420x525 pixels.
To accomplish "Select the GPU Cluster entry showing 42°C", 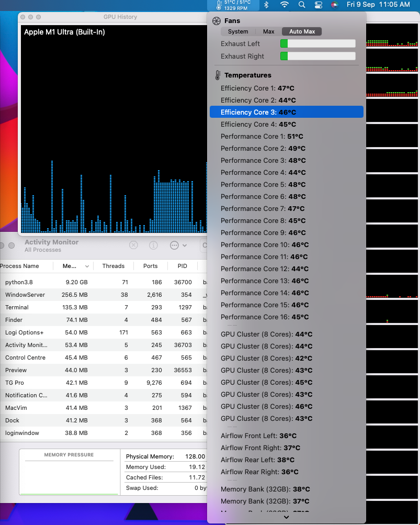I will click(x=287, y=358).
